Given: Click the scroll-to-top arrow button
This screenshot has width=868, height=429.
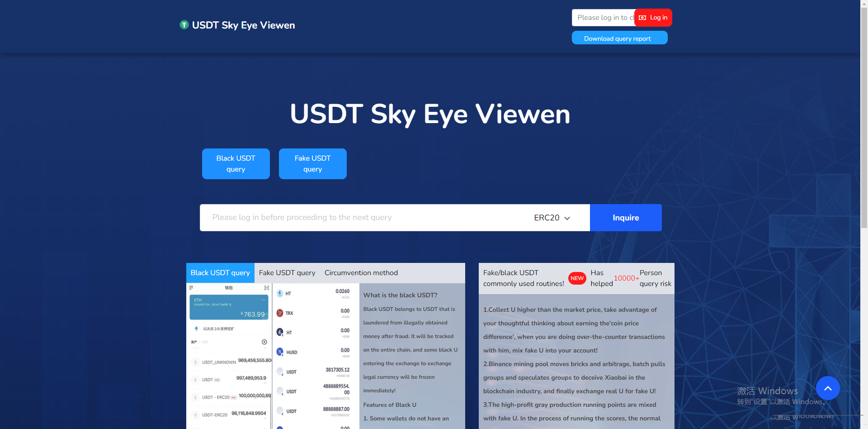Looking at the screenshot, I should pos(827,388).
